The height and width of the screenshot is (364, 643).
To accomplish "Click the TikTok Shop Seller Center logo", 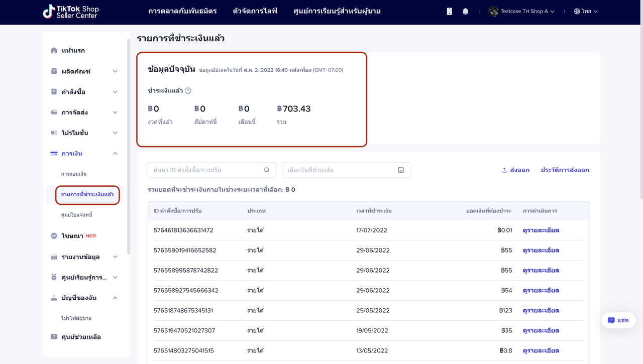I will pyautogui.click(x=71, y=12).
